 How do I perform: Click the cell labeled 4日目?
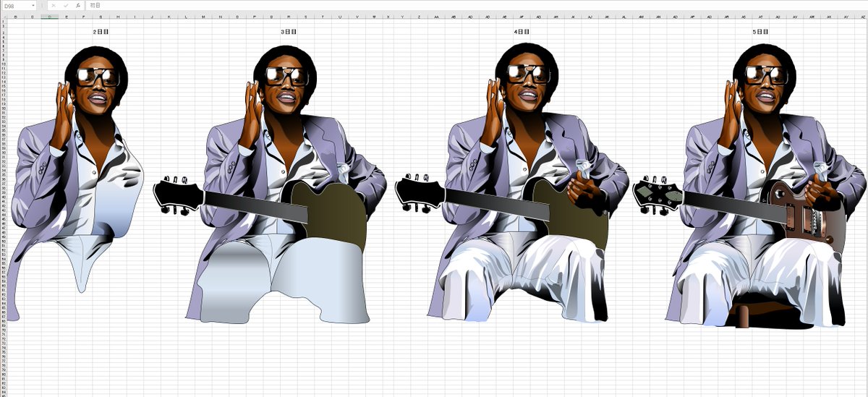522,32
